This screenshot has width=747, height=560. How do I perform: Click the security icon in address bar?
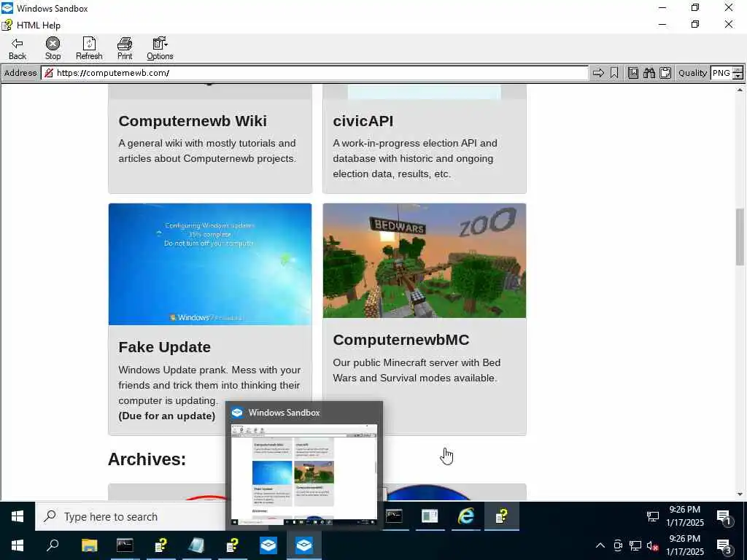click(49, 73)
